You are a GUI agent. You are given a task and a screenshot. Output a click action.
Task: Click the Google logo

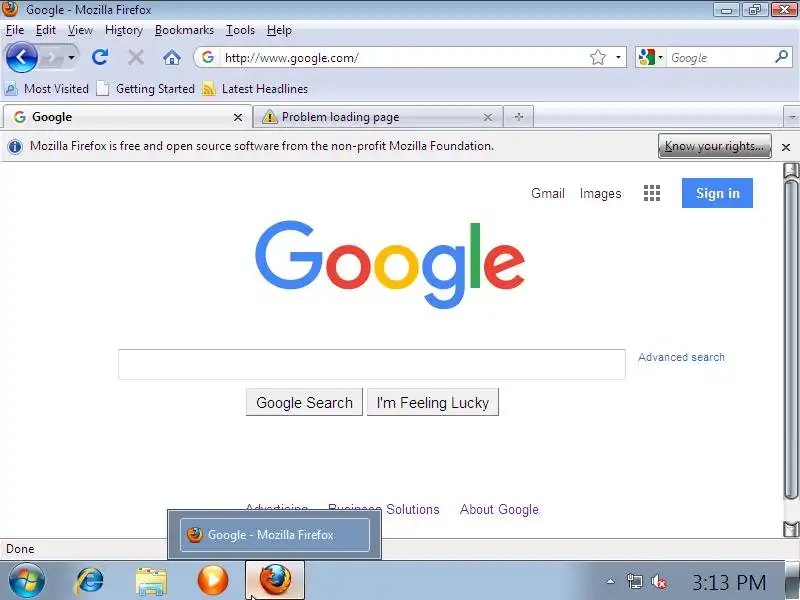pyautogui.click(x=390, y=264)
